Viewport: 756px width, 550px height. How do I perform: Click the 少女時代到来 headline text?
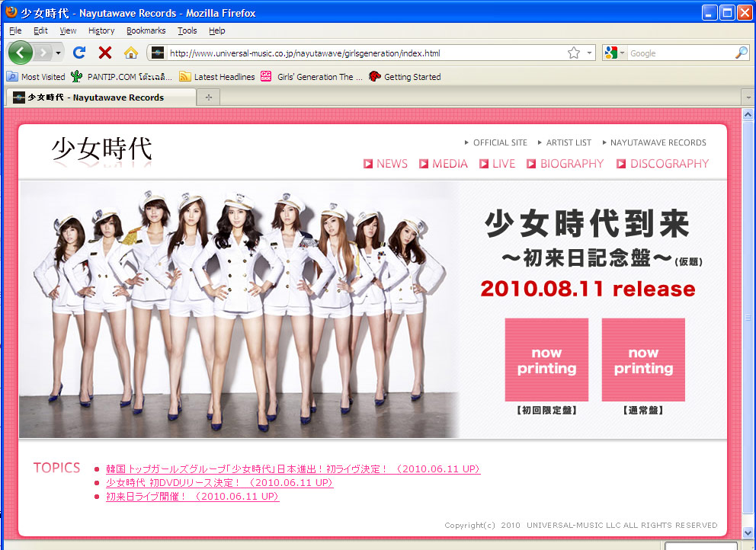[x=588, y=224]
